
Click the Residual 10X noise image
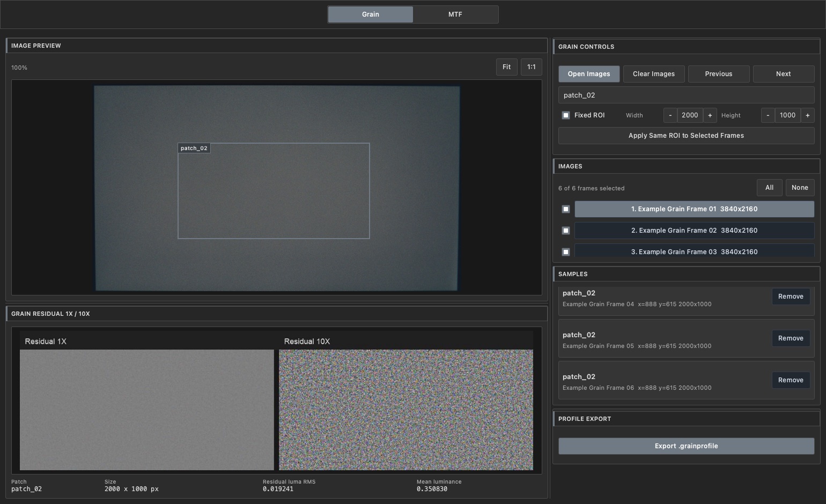pyautogui.click(x=406, y=410)
